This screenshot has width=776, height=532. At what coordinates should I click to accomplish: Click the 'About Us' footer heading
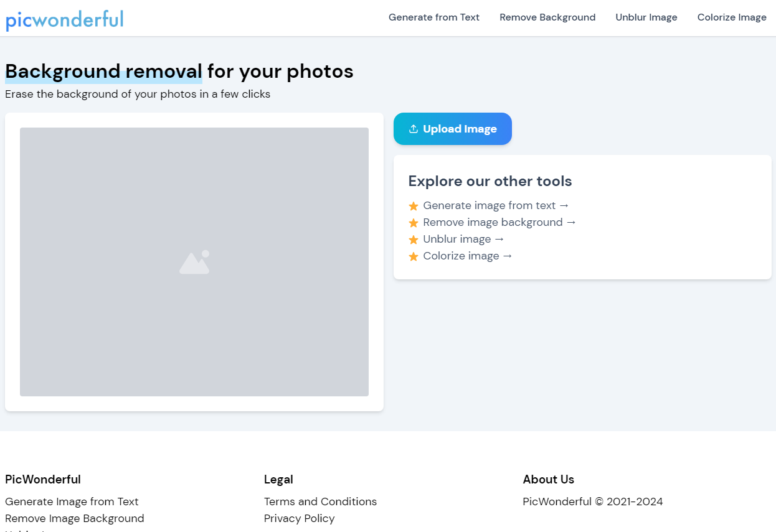pyautogui.click(x=549, y=480)
